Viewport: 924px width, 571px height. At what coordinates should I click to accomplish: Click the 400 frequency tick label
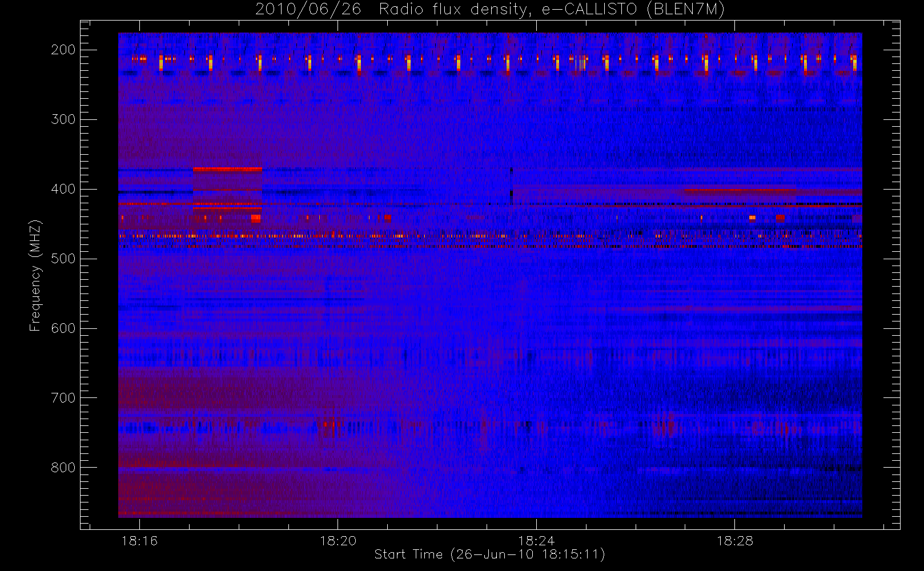pos(63,189)
